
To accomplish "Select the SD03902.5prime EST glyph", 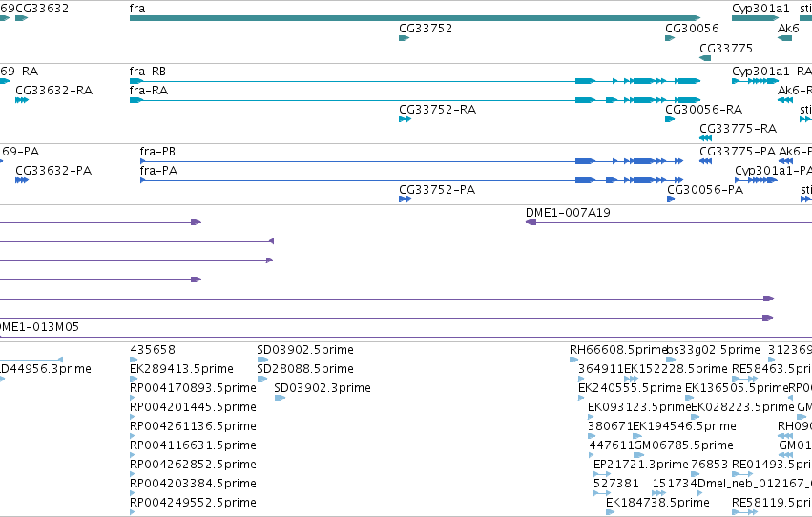I will [262, 360].
